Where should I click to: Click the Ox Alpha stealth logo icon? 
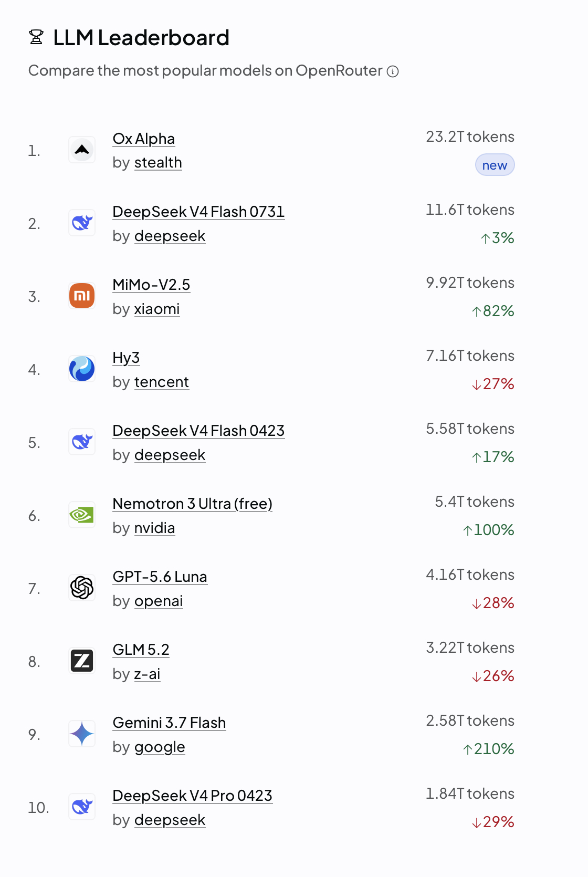tap(82, 150)
